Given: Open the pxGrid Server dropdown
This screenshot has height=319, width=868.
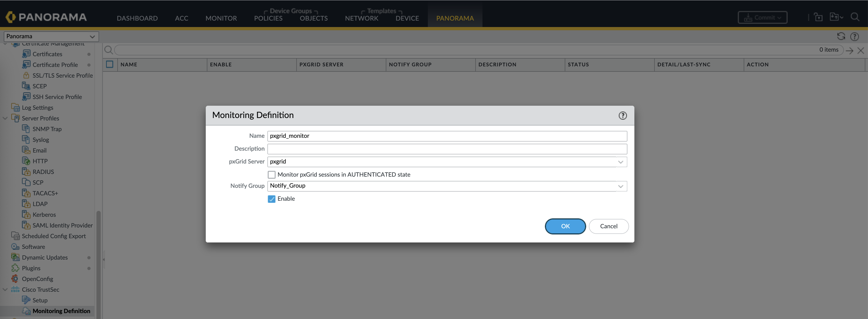Looking at the screenshot, I should click(x=620, y=162).
